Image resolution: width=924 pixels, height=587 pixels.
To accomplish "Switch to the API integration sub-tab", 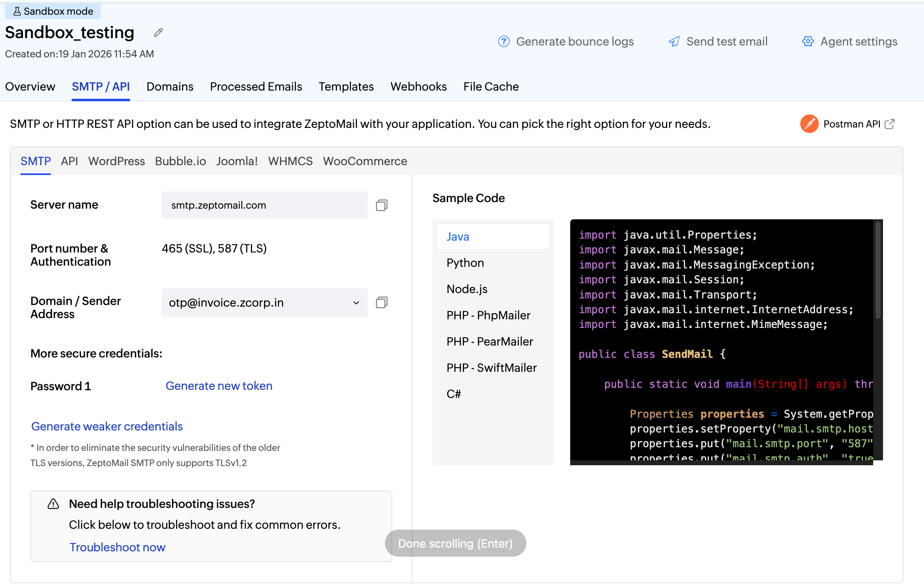I will point(69,161).
